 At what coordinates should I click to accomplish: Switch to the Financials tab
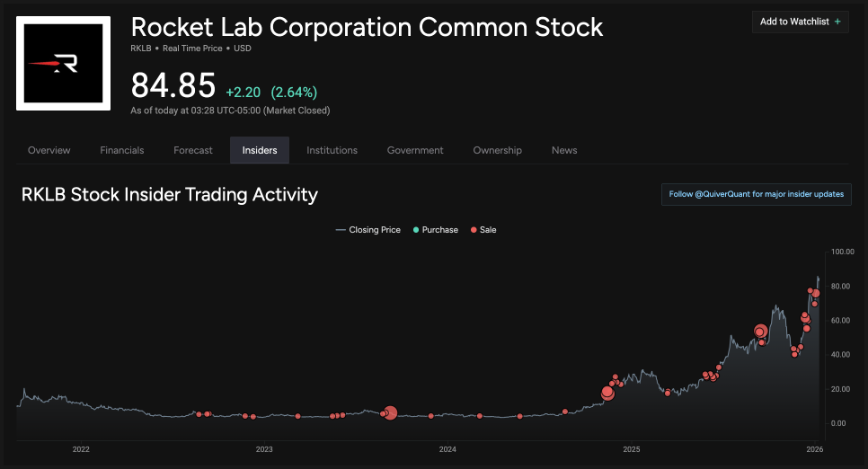pyautogui.click(x=122, y=150)
